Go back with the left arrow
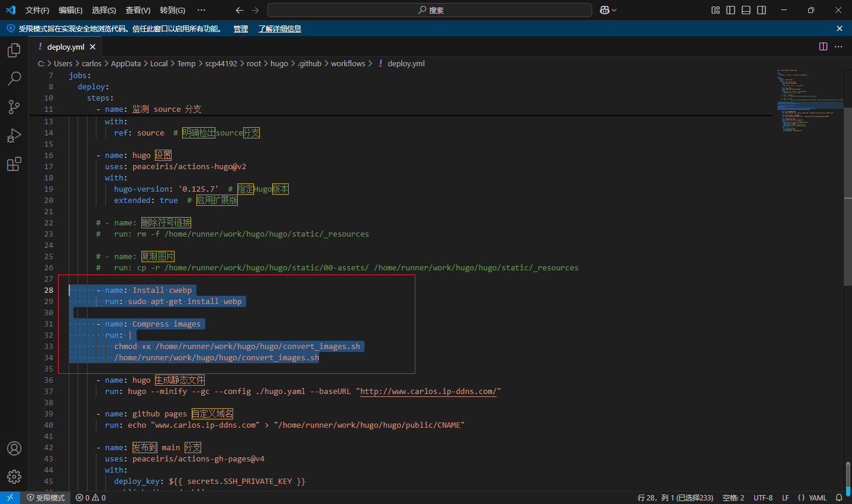The width and height of the screenshot is (852, 504). click(240, 10)
